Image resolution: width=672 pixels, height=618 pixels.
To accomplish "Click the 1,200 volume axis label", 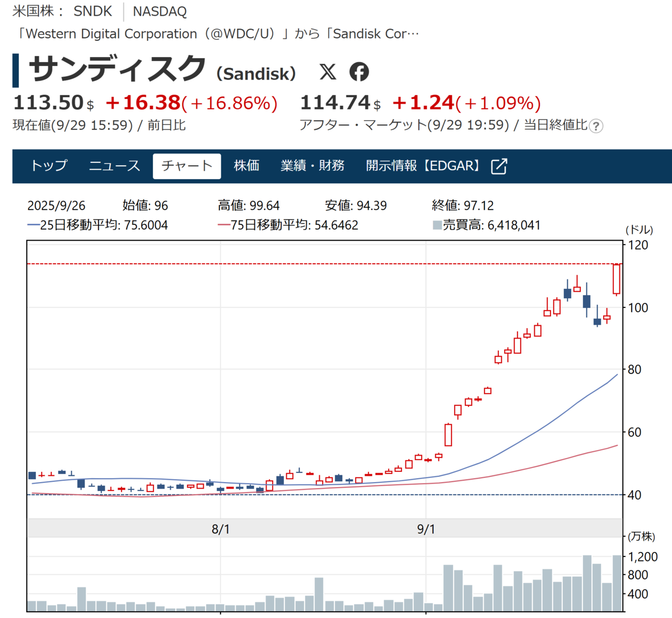I will pyautogui.click(x=643, y=556).
